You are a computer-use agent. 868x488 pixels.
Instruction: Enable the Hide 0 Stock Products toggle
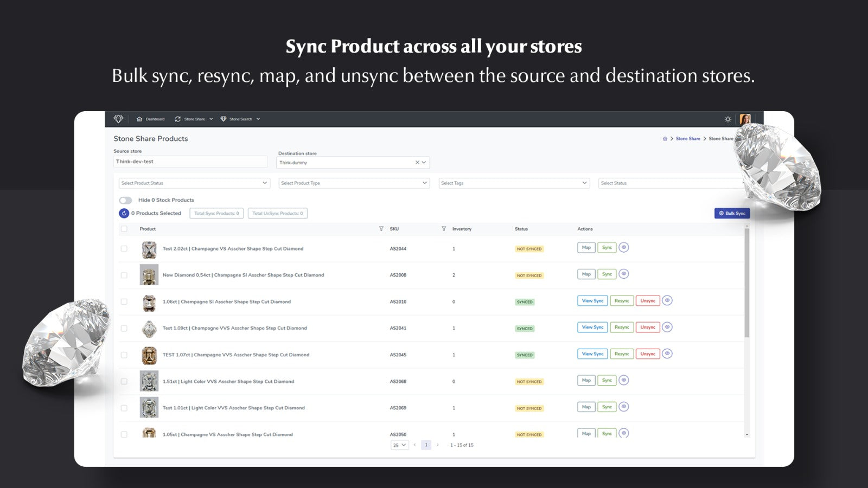(x=126, y=200)
